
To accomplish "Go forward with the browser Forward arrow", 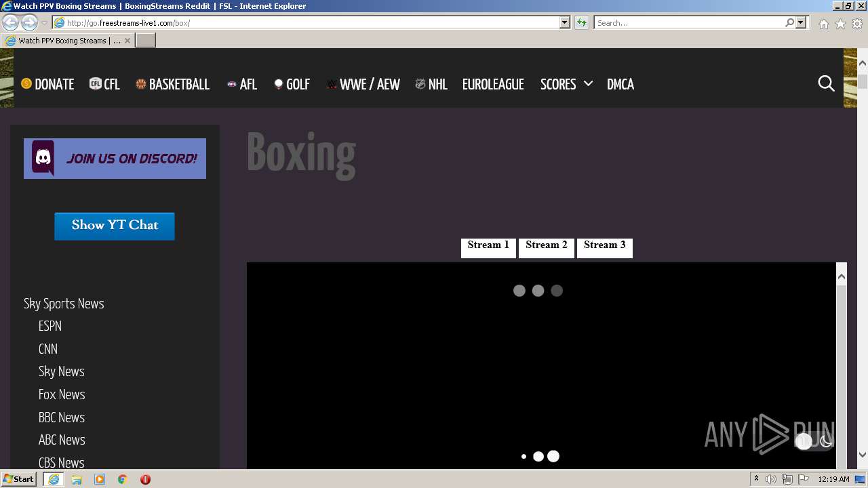I will tap(29, 22).
